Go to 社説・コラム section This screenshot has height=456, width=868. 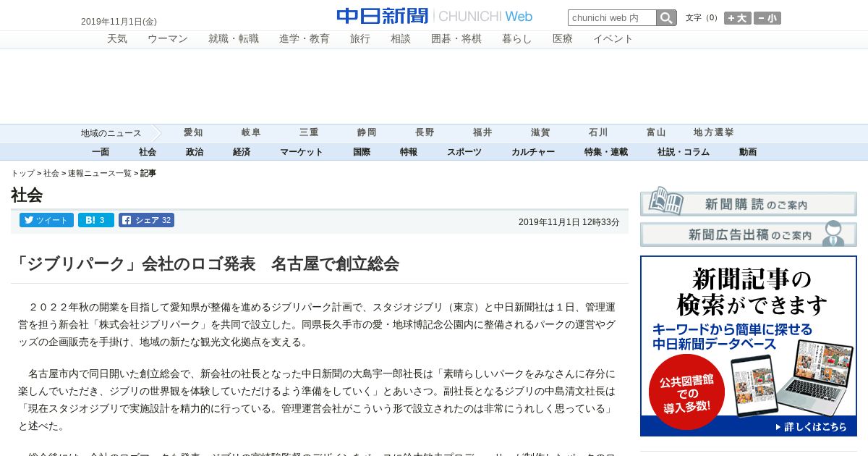684,152
